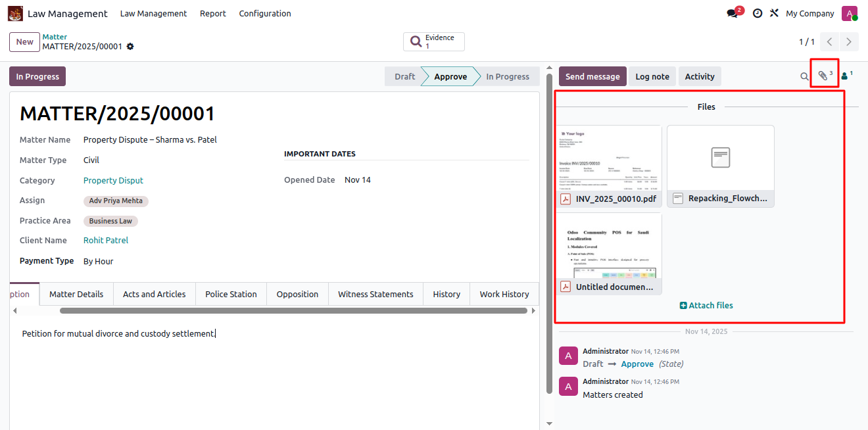The image size is (868, 430).
Task: Open the conversations chat bubble icon
Action: coord(733,14)
